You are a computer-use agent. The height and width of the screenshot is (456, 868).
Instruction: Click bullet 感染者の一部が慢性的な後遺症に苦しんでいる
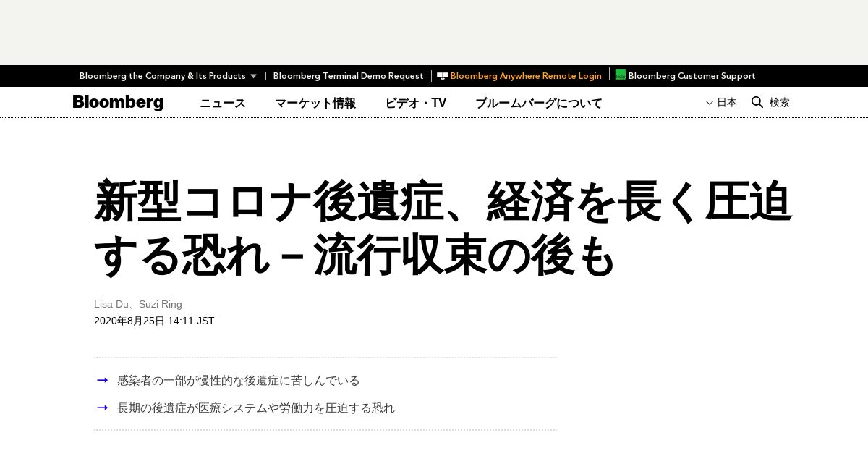[239, 380]
